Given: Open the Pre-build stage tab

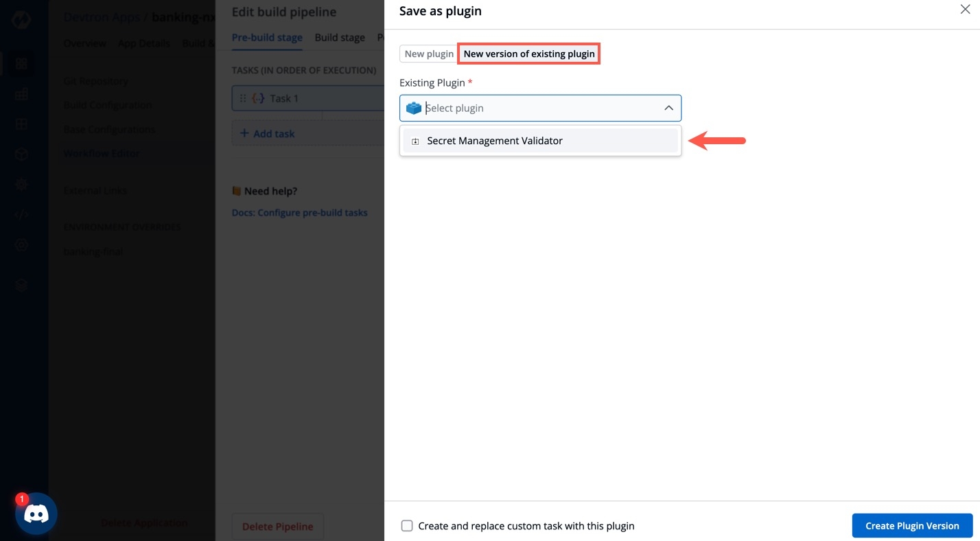Looking at the screenshot, I should pos(267,38).
